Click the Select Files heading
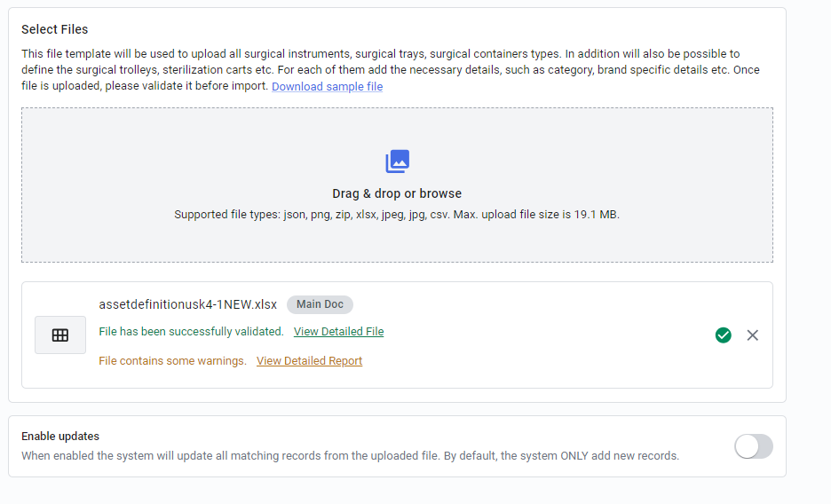The height and width of the screenshot is (504, 831). [54, 29]
